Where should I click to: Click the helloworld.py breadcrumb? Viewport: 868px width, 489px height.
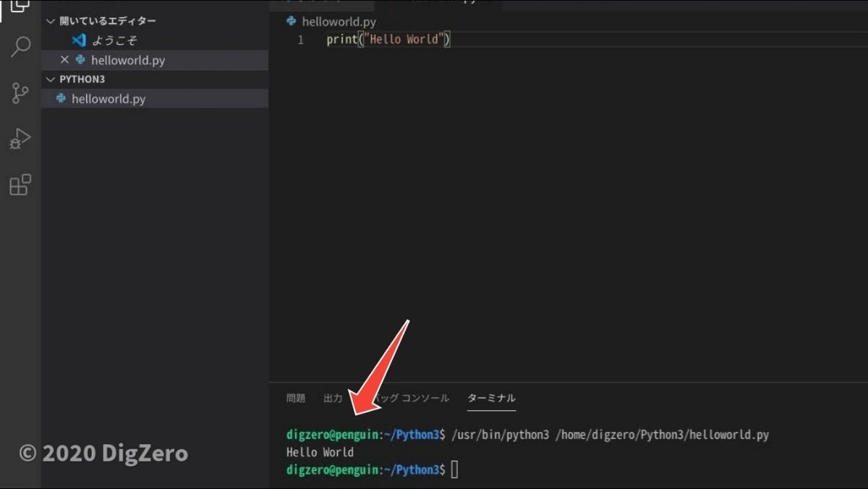pos(339,22)
